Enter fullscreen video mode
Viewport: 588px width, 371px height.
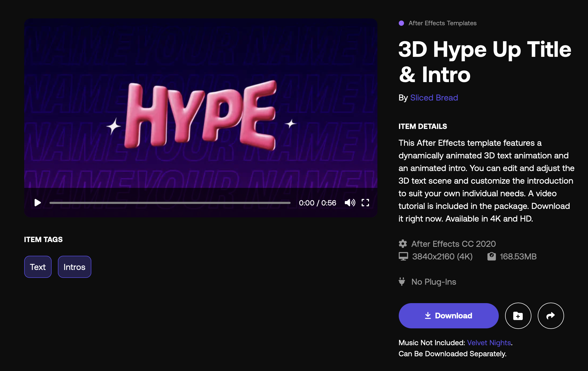click(x=365, y=203)
